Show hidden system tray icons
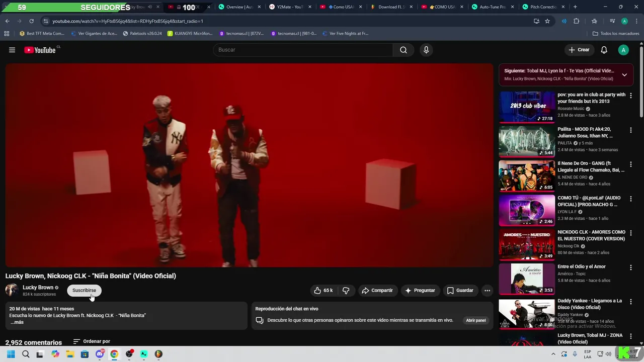Screen dimensions: 644x362 (553, 354)
